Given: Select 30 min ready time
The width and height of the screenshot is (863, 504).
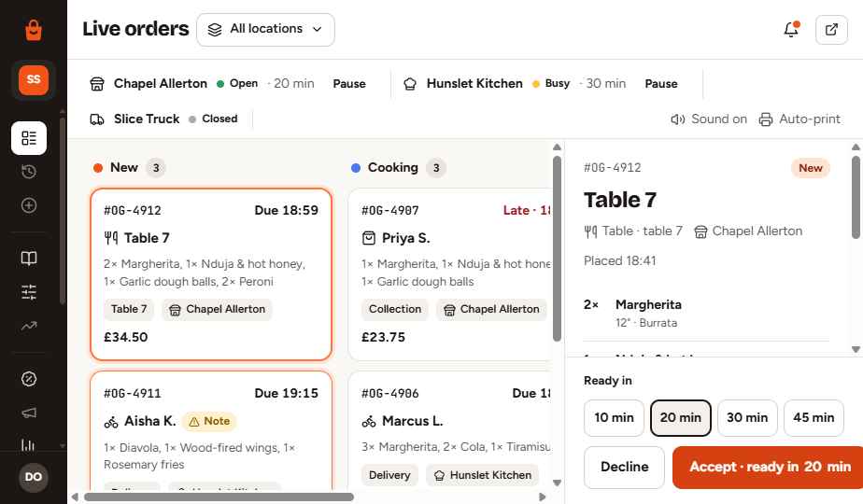Looking at the screenshot, I should (747, 417).
